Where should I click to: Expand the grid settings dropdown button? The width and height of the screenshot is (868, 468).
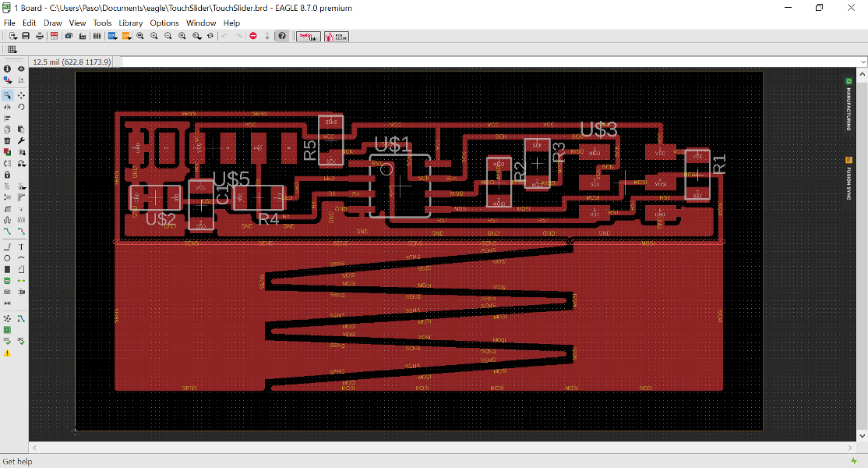coord(12,49)
